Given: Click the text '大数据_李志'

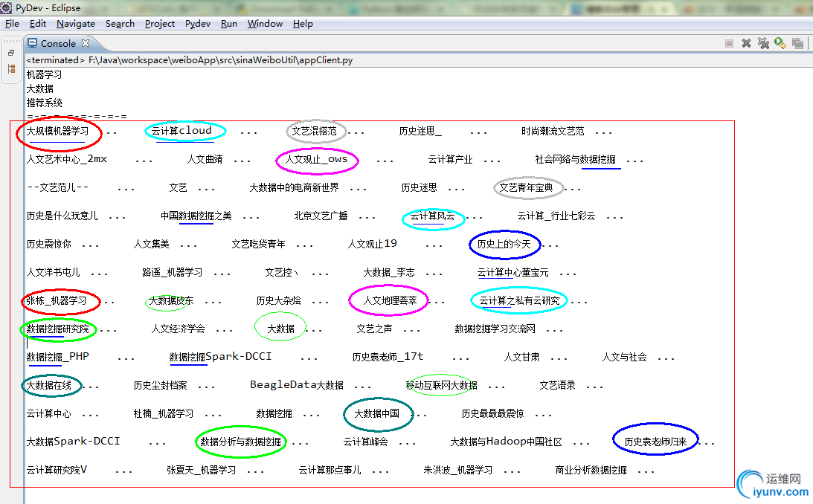Looking at the screenshot, I should [389, 272].
